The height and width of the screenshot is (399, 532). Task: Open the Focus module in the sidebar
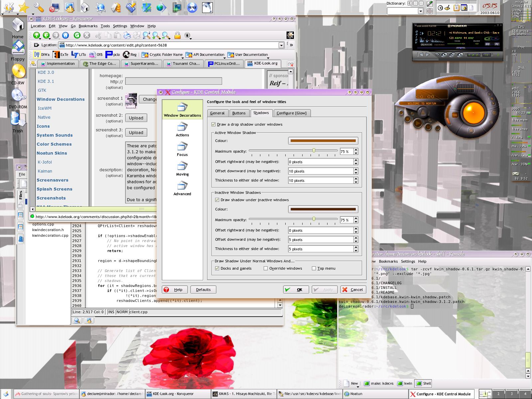point(182,149)
